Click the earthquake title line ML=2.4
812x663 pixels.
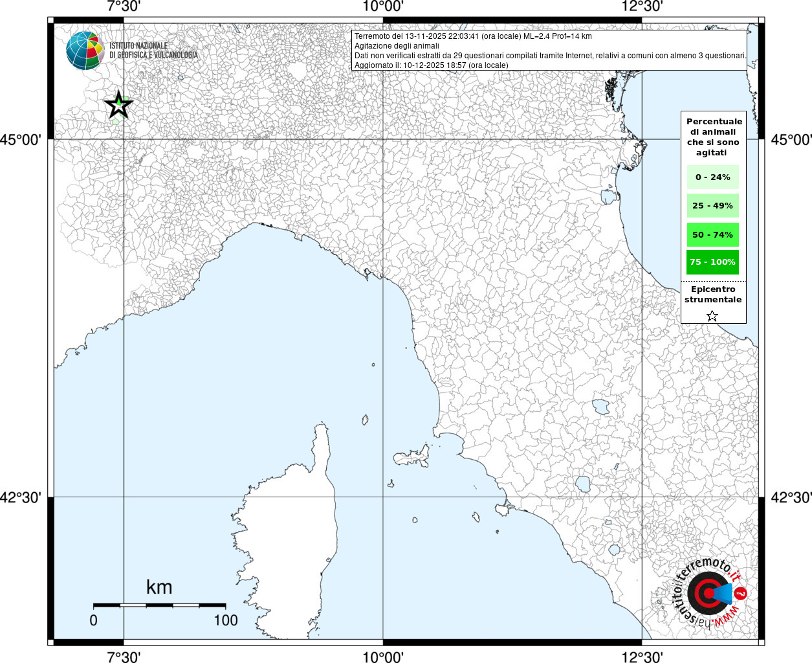click(473, 36)
